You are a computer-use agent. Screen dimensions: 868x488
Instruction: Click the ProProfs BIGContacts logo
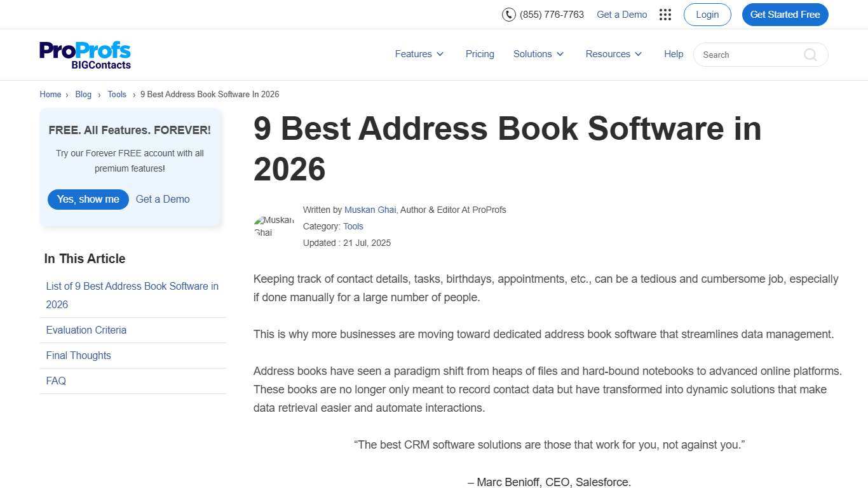85,54
